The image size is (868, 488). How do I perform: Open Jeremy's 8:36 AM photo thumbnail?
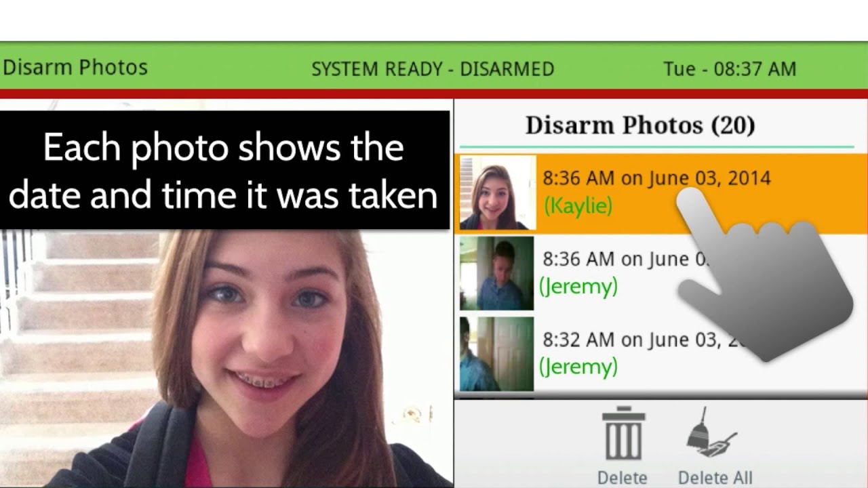click(497, 273)
